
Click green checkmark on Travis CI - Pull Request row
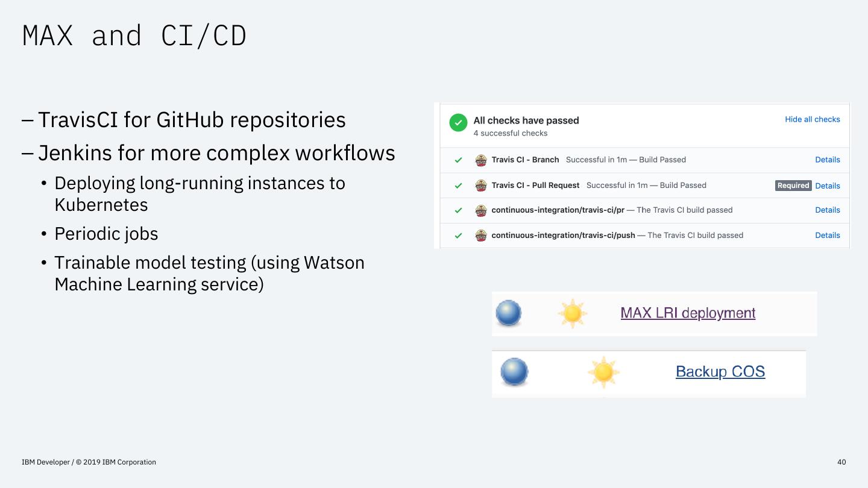(x=458, y=186)
